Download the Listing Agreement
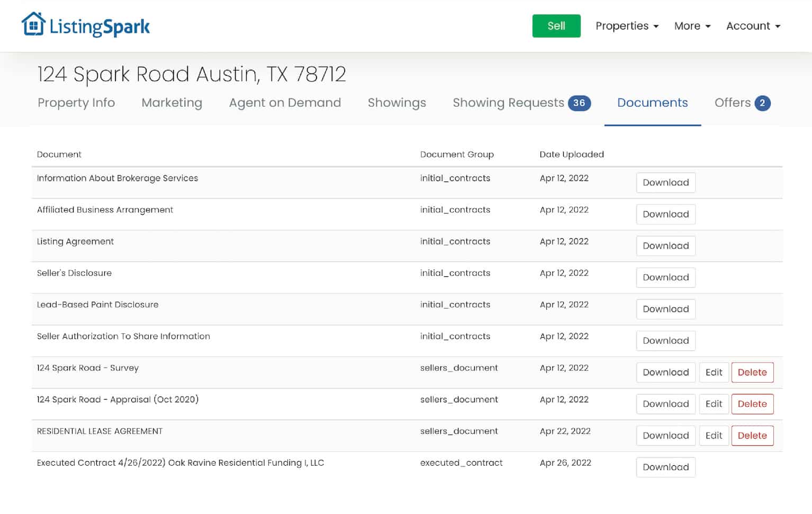The image size is (812, 514). click(665, 246)
